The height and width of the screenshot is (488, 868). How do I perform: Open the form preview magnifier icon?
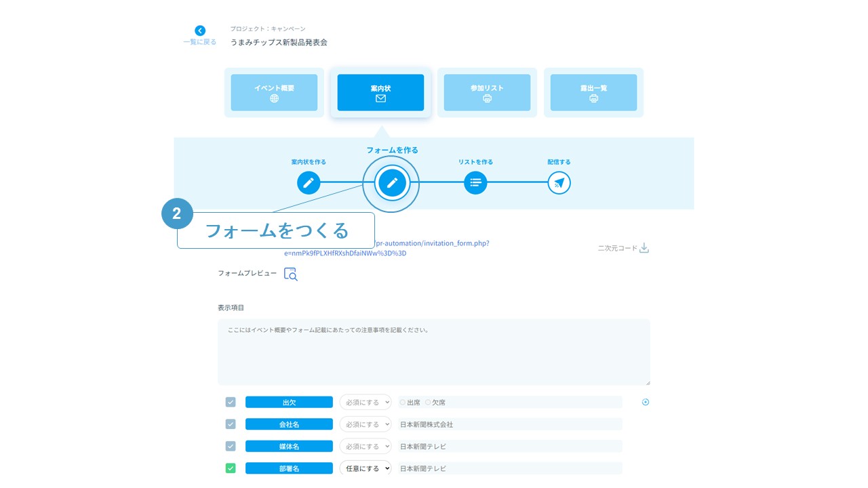(290, 274)
